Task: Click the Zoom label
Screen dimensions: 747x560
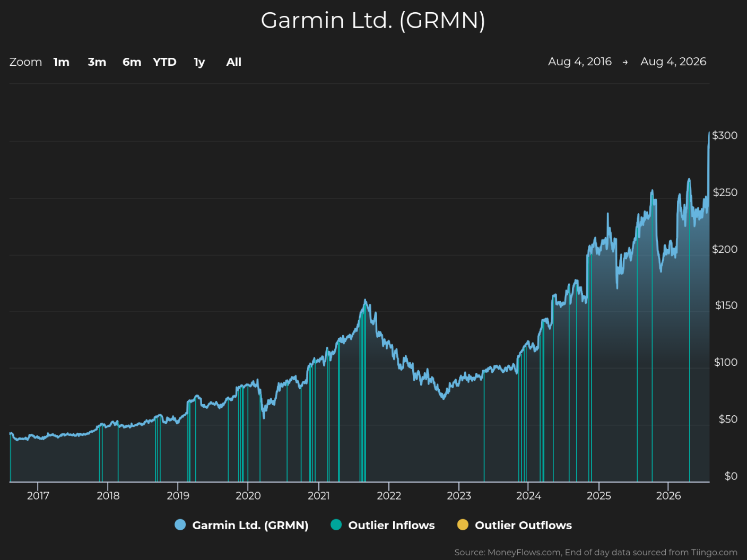Action: point(25,62)
